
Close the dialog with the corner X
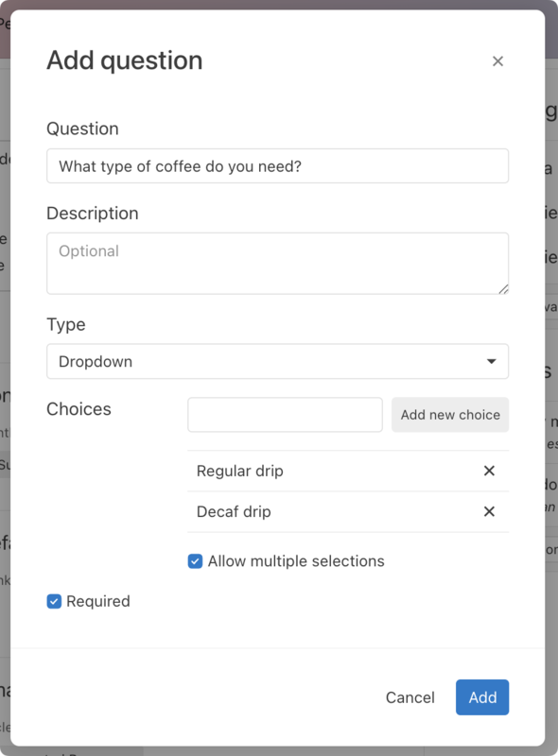[x=498, y=60]
